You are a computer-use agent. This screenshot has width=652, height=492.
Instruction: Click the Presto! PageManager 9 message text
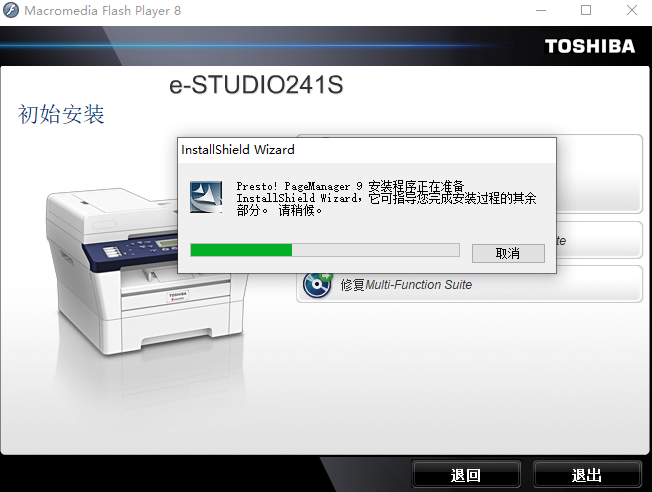[x=386, y=198]
